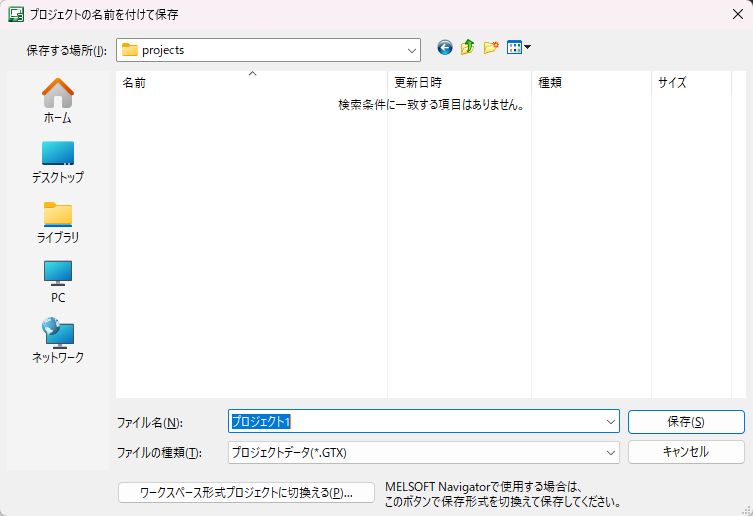Switch to workspace format project button
The width and height of the screenshot is (753, 516).
tap(246, 492)
